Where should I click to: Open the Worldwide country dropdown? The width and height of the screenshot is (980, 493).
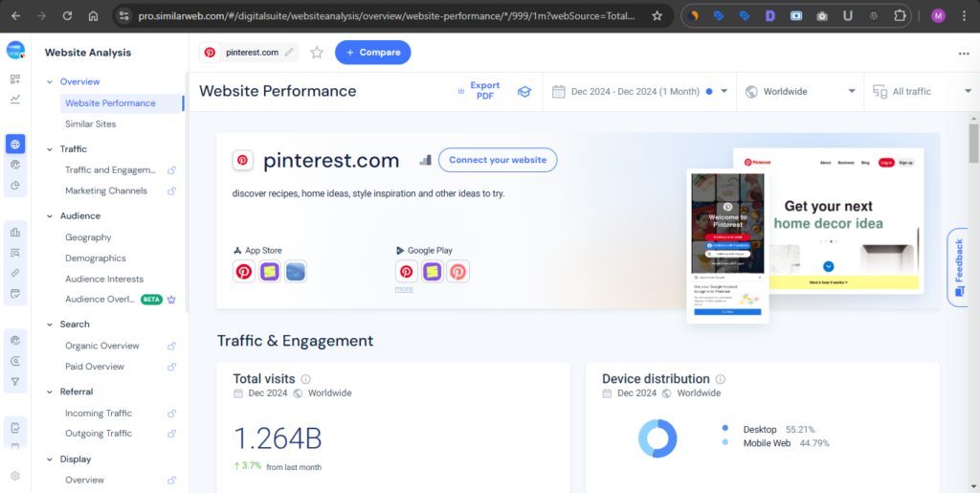(800, 91)
